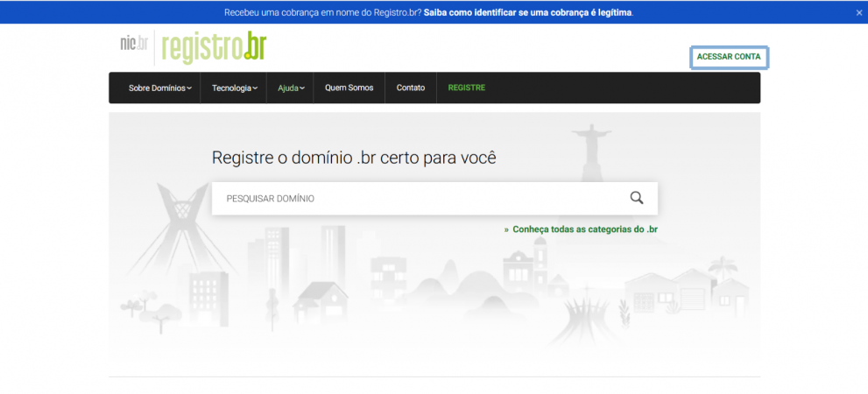Open link about identifying legitimate charges
This screenshot has height=394, width=868.
coord(529,12)
